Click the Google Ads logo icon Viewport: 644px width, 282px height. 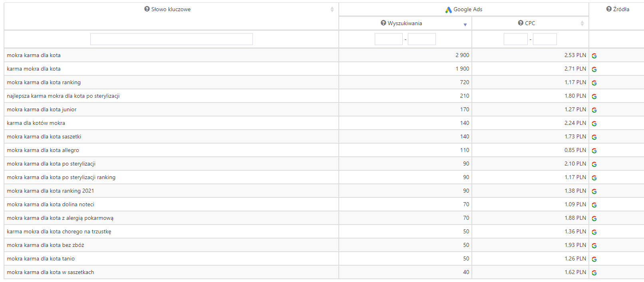pyautogui.click(x=449, y=10)
